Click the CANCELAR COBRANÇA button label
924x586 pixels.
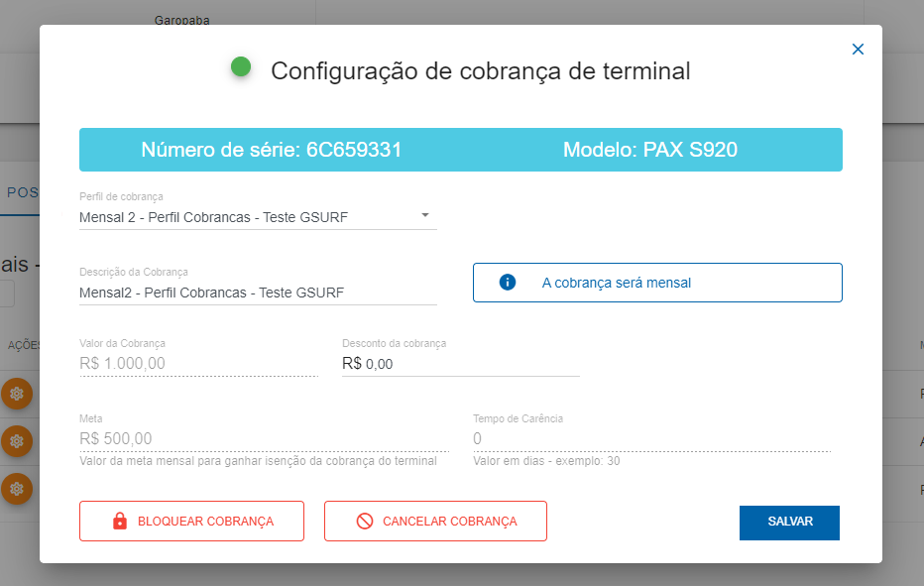coord(449,522)
